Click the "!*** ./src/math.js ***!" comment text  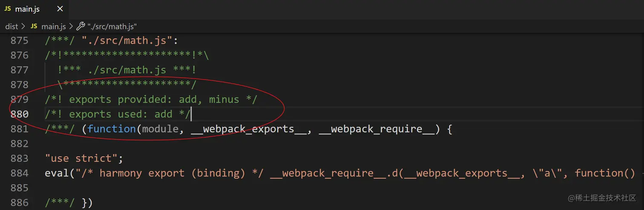click(x=126, y=70)
